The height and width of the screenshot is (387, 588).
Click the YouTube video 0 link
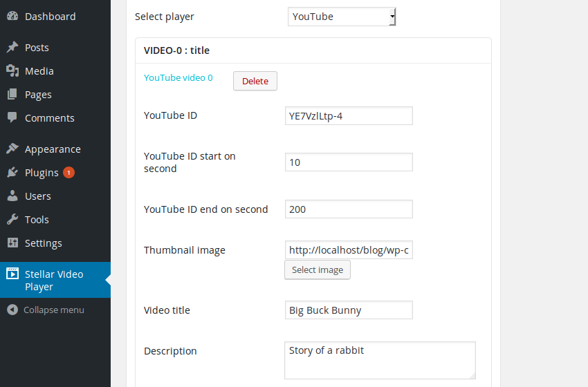pos(178,77)
